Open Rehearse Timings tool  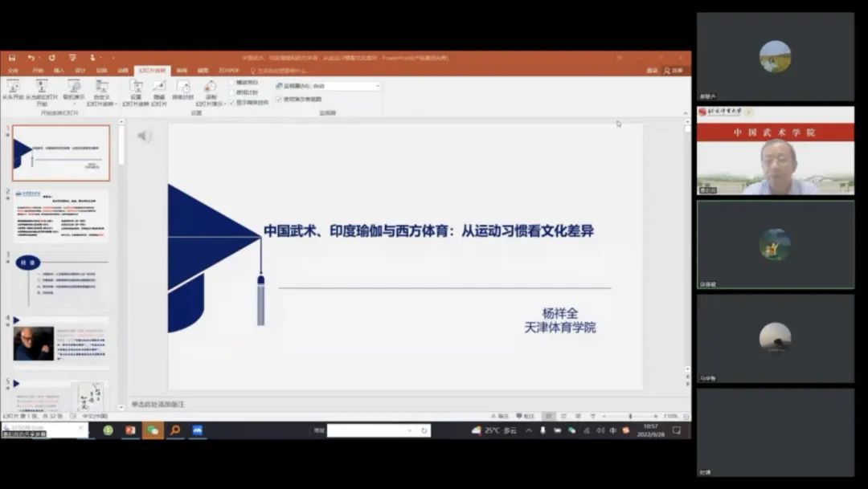point(183,88)
